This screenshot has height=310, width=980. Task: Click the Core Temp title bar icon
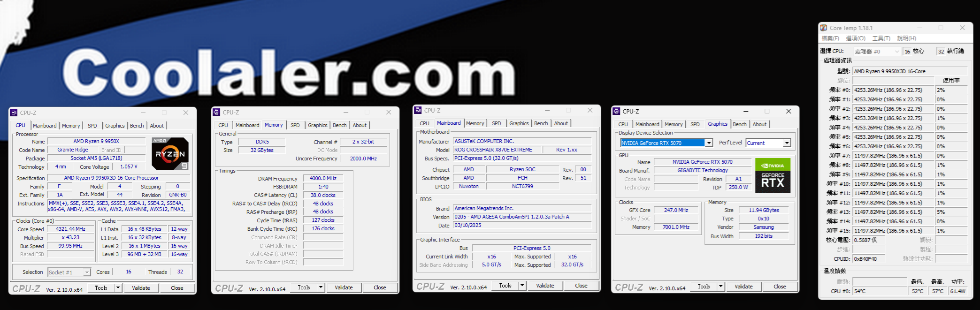[824, 28]
